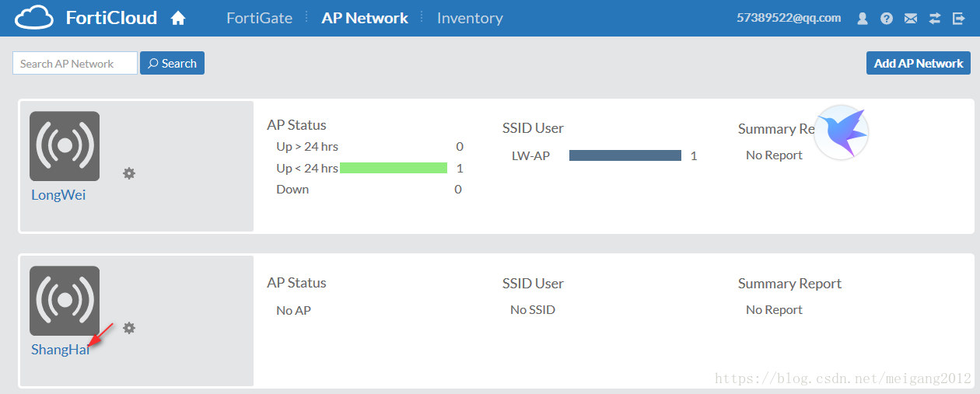Open the user account icon

point(863,18)
